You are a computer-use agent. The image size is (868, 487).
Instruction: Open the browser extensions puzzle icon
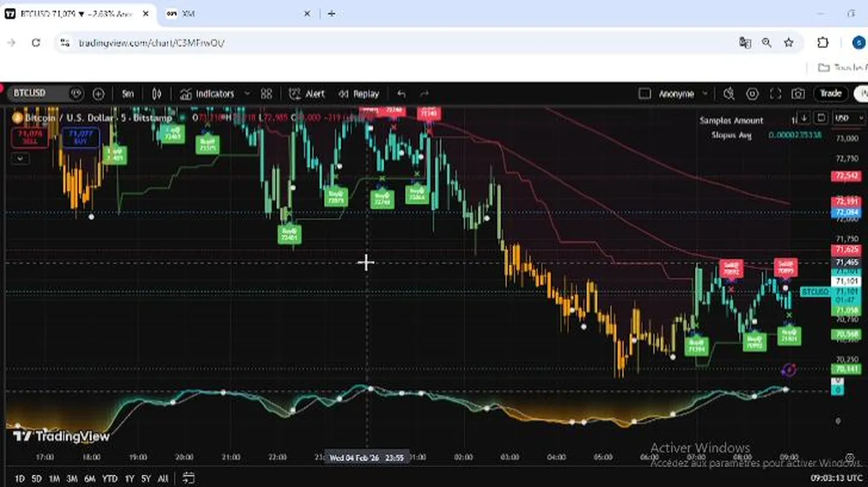point(823,43)
